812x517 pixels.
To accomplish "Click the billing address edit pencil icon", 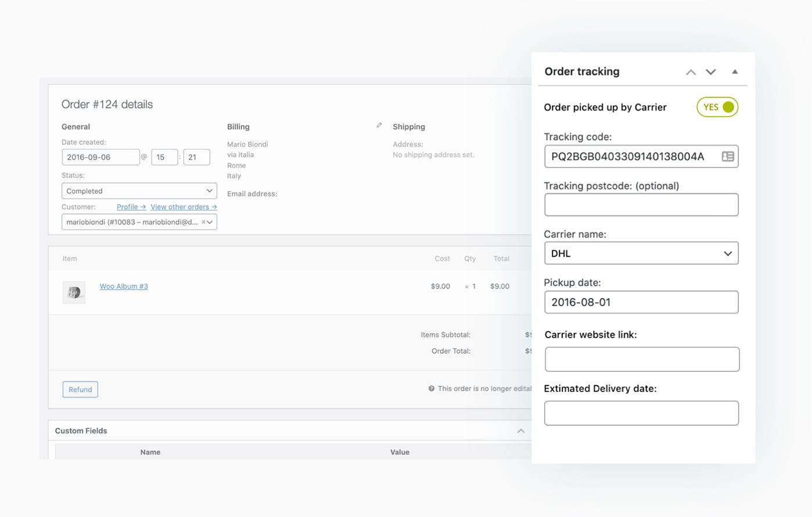I will [x=379, y=125].
